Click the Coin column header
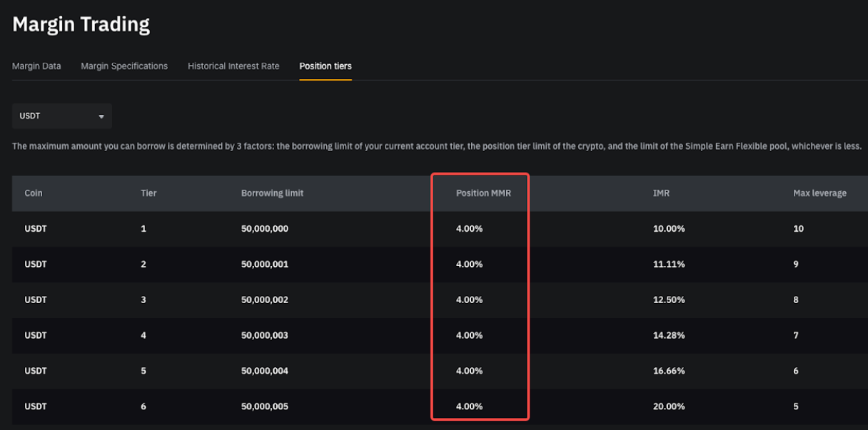 [34, 193]
